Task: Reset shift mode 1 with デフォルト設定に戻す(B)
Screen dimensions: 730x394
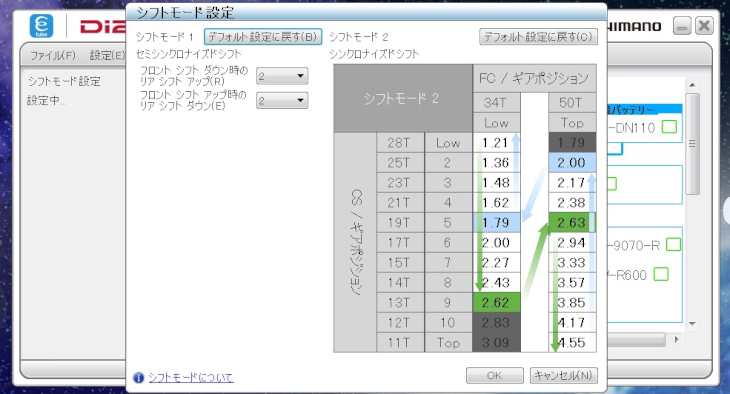Action: 263,37
